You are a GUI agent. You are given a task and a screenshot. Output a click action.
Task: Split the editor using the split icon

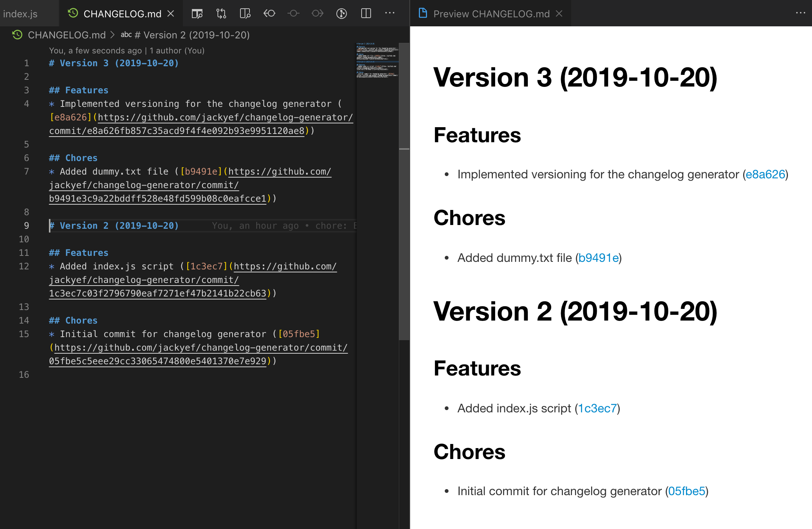point(366,13)
